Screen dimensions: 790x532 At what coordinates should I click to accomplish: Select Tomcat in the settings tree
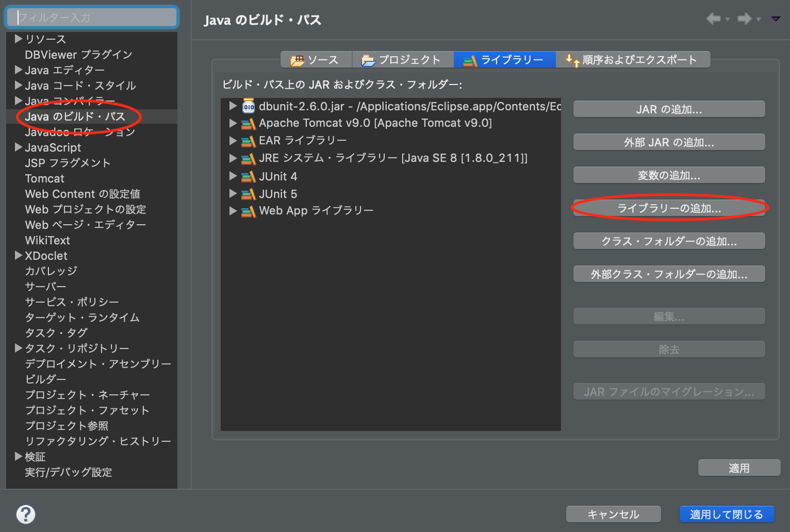pos(45,178)
